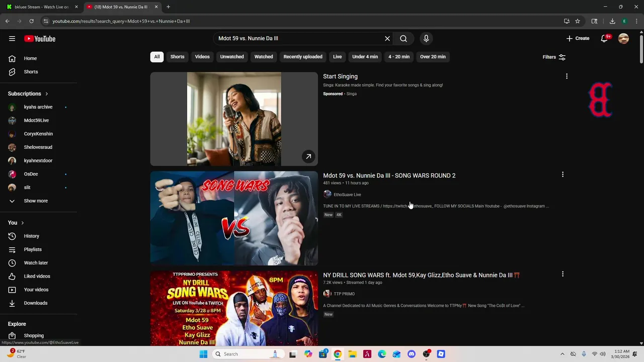Open more options for Start Singing ad
The height and width of the screenshot is (362, 644).
tap(567, 76)
